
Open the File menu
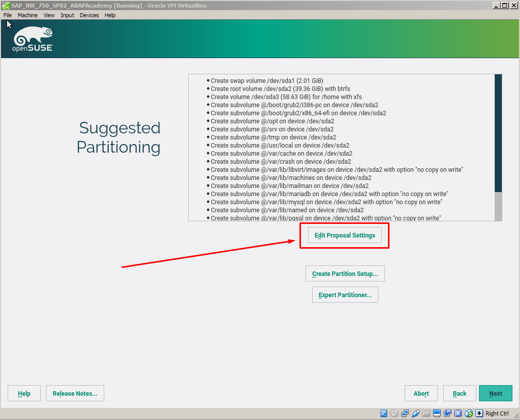click(8, 15)
